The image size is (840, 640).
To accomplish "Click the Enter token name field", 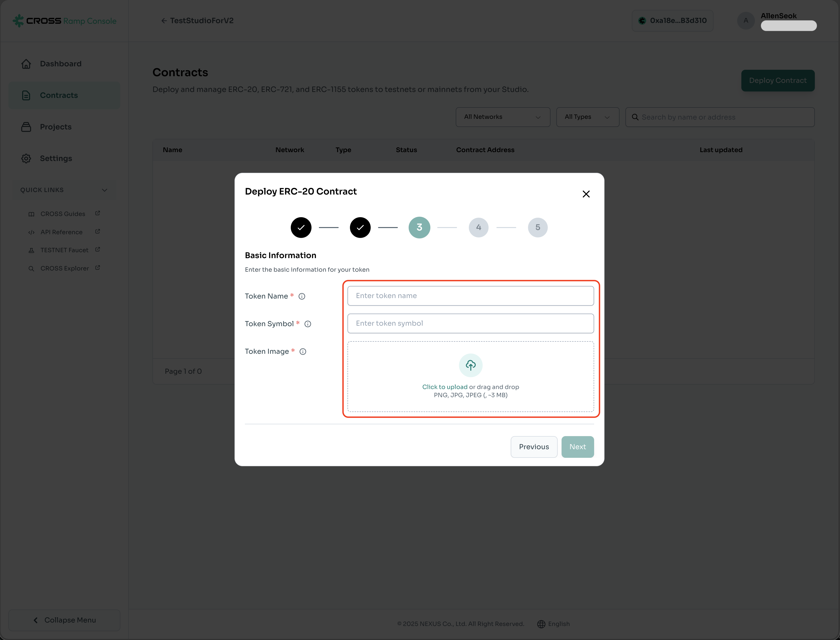I will coord(470,296).
